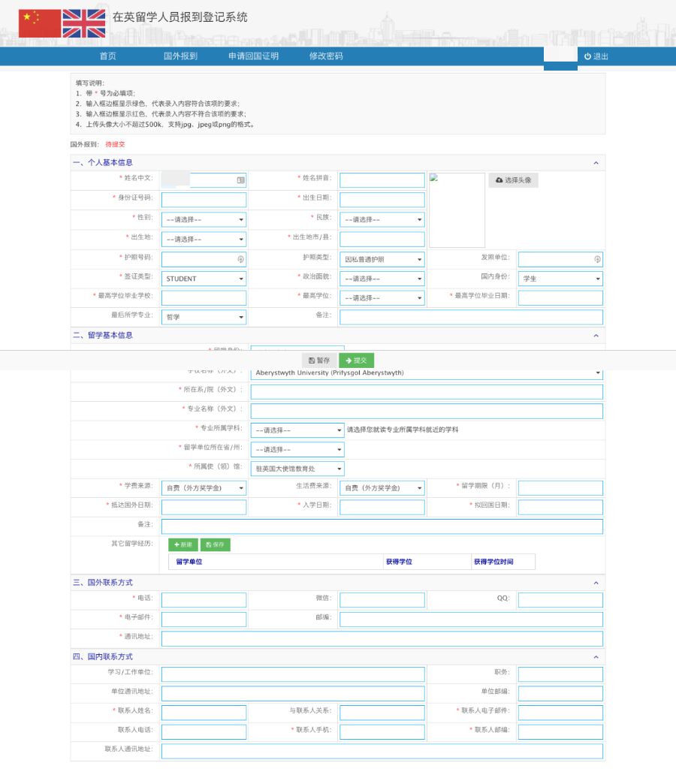Click the 选择头像 upload button
The height and width of the screenshot is (784, 676).
(x=514, y=180)
